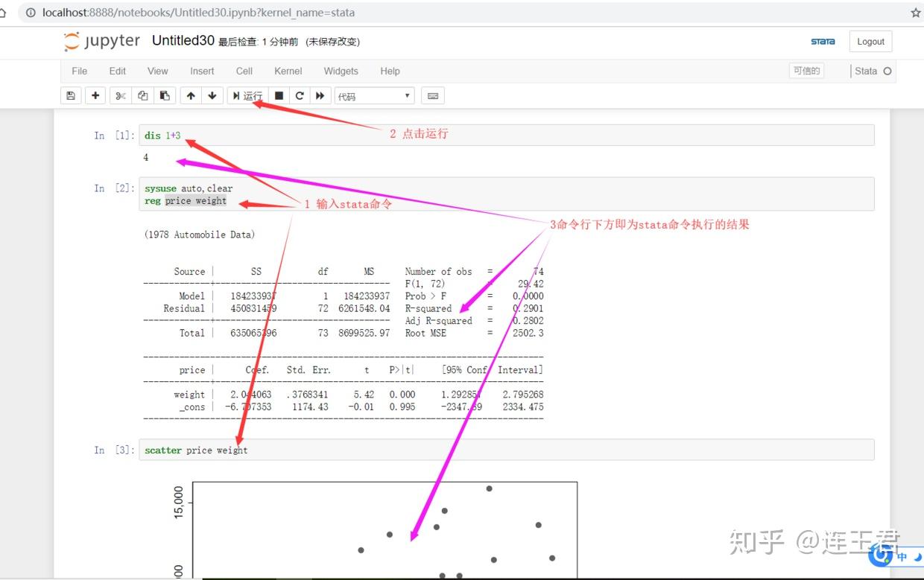Screen dimensions: 924x580
Task: Click the 可信的 trusted notebook button
Action: (806, 71)
